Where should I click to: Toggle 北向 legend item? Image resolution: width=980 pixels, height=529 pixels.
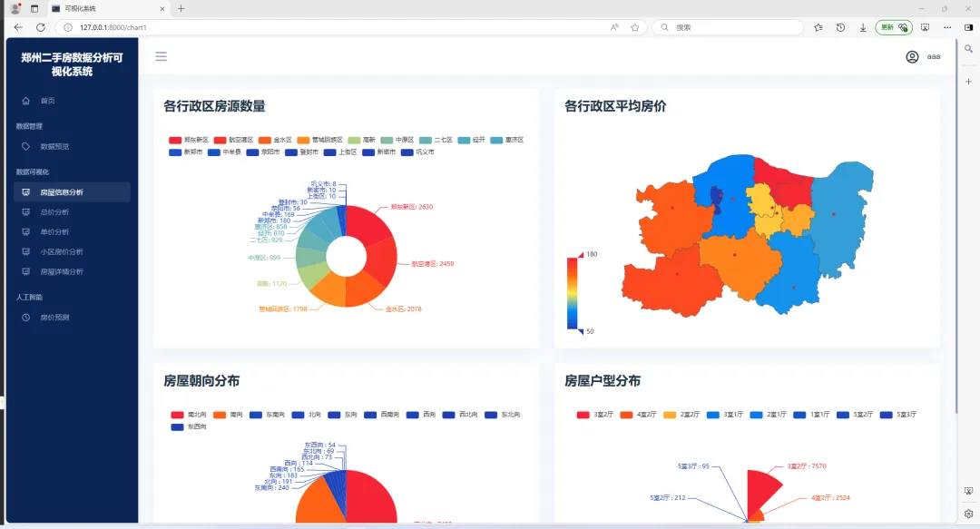click(307, 415)
